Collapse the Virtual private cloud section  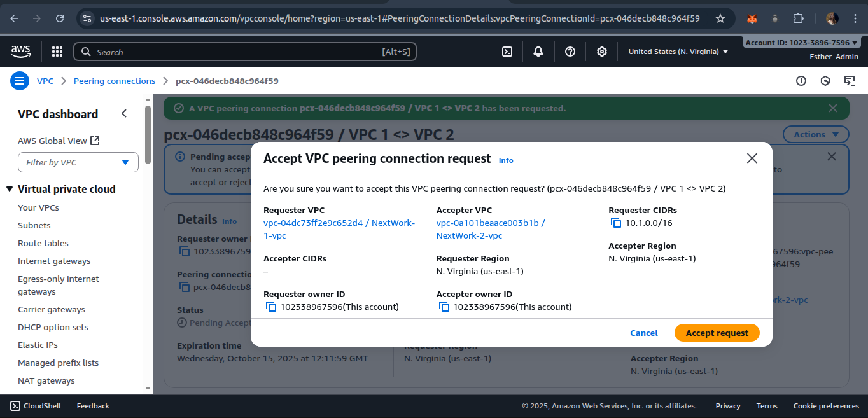coord(10,189)
